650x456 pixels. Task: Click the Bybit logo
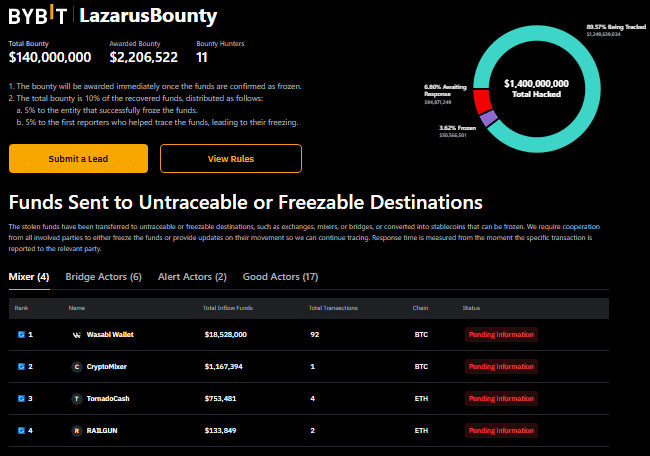[38, 17]
